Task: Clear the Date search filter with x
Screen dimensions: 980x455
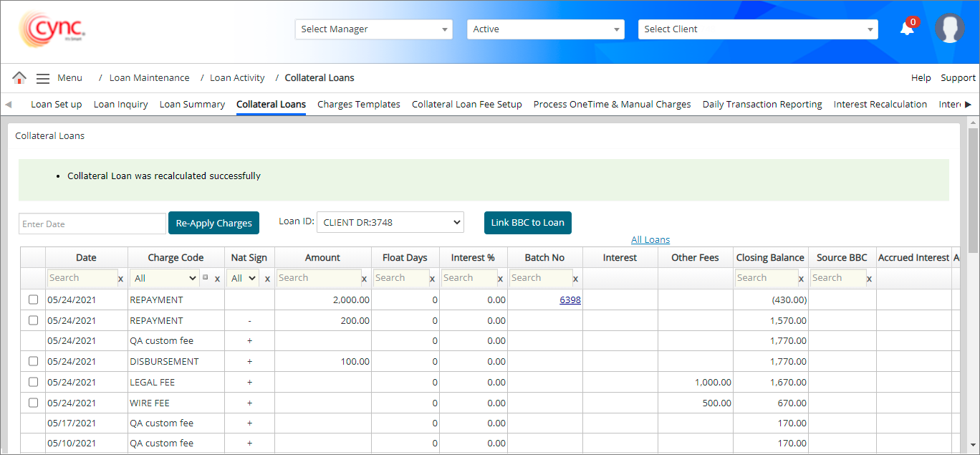Action: pos(120,279)
